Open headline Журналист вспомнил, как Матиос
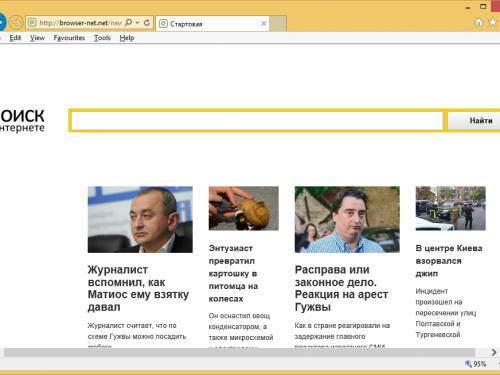The width and height of the screenshot is (500, 375). pos(138,288)
